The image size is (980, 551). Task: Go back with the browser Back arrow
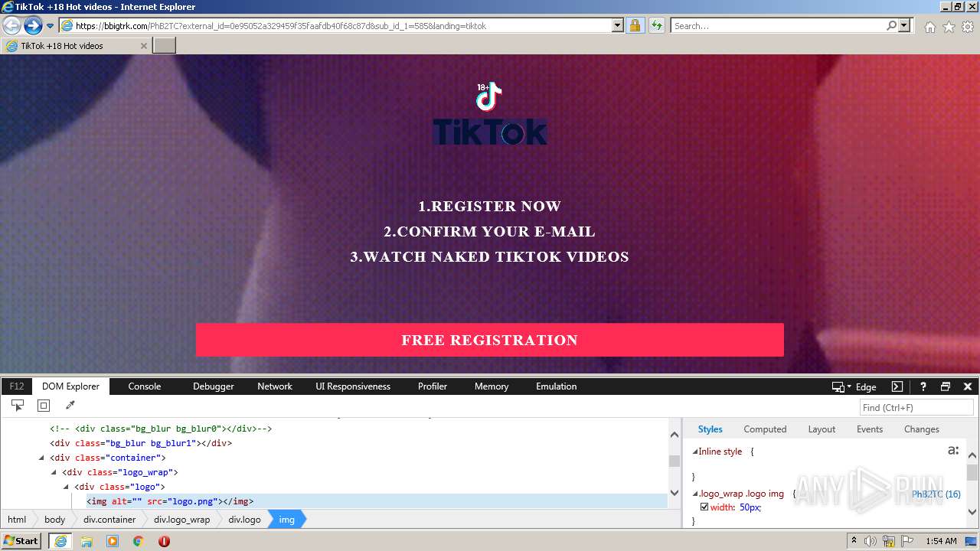point(11,26)
